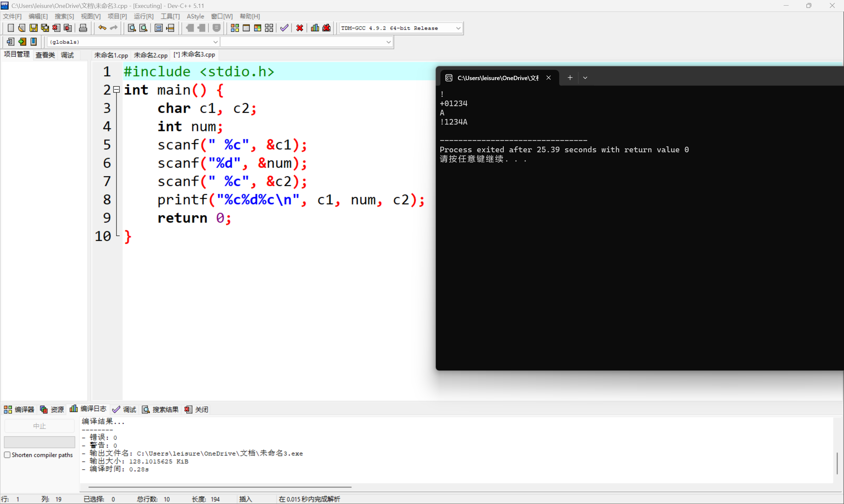Screen dimensions: 844x504
Task: Switch to the 未命名1.cpp tab
Action: tap(111, 55)
